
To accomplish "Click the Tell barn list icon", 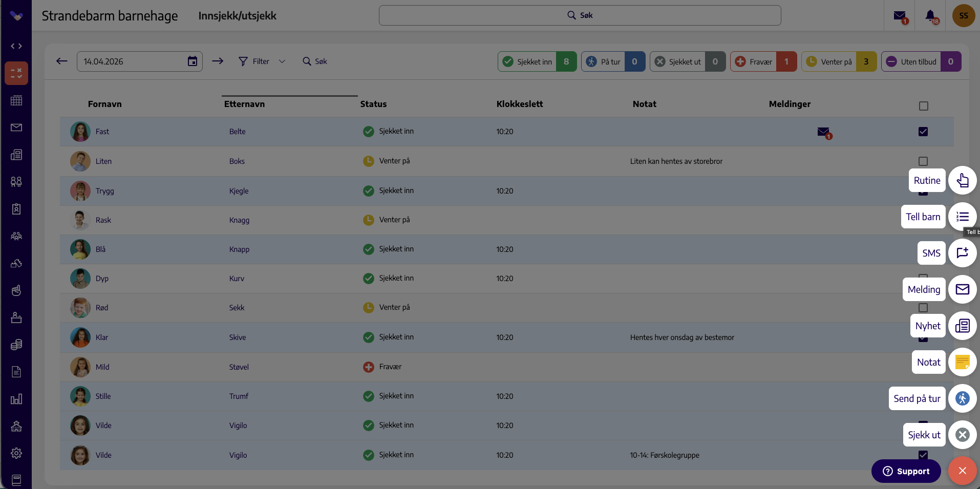I will click(x=962, y=217).
